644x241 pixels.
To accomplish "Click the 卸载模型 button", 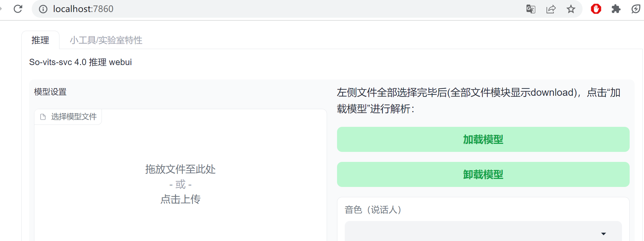I will 483,174.
